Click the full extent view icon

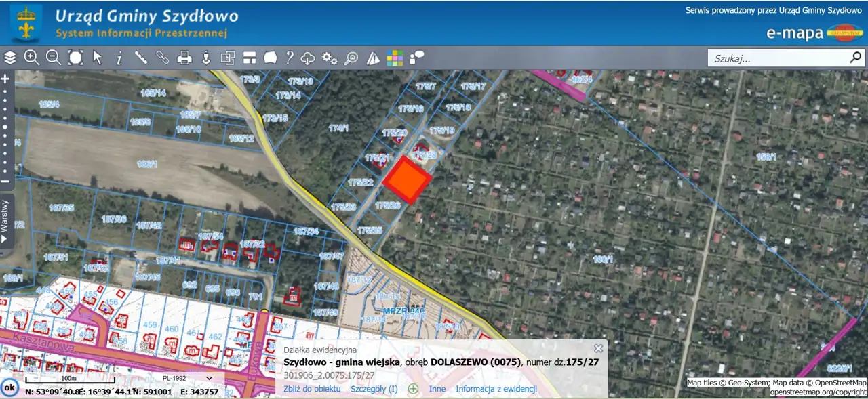coord(75,58)
